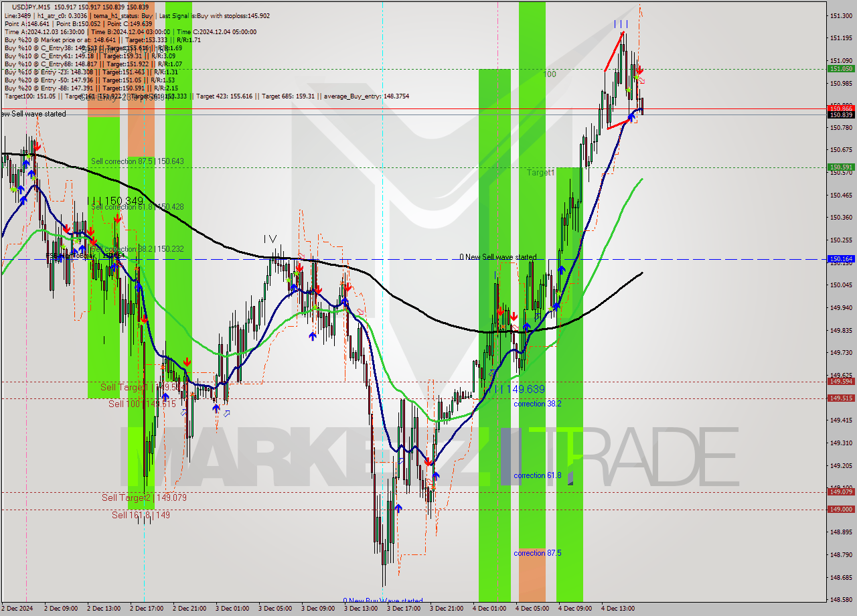Viewport: 857px width, 616px height.
Task: Select '0 New Sell wave started' mid-chart label
Action: tap(497, 257)
